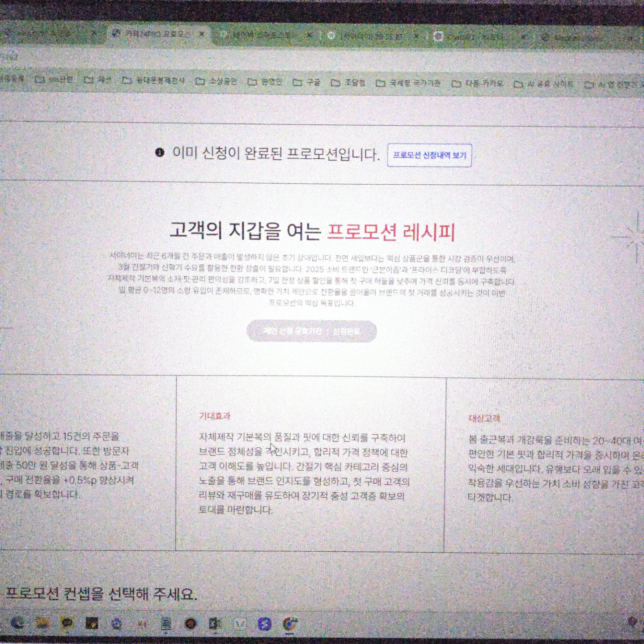Open File Explorer from the taskbar
The width and height of the screenshot is (644, 644).
click(x=42, y=623)
